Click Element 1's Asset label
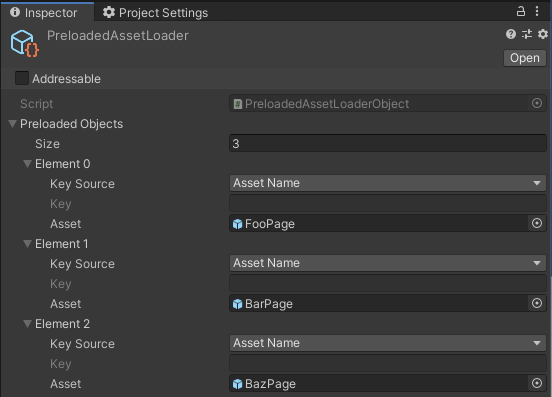552x397 pixels. point(66,304)
